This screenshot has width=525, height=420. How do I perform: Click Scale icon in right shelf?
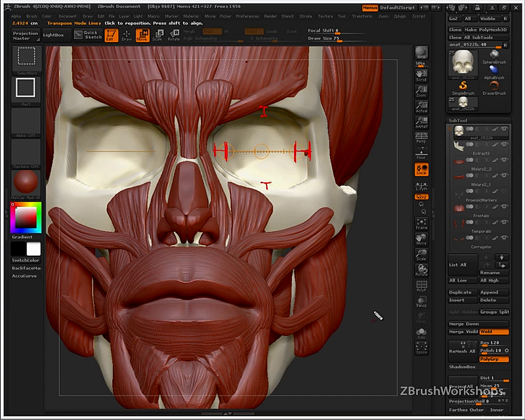click(x=421, y=255)
